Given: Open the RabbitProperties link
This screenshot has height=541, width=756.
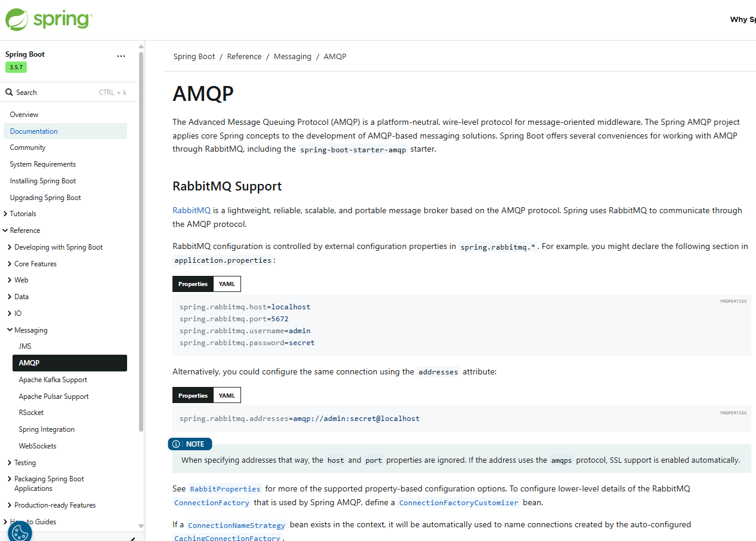Looking at the screenshot, I should (225, 489).
